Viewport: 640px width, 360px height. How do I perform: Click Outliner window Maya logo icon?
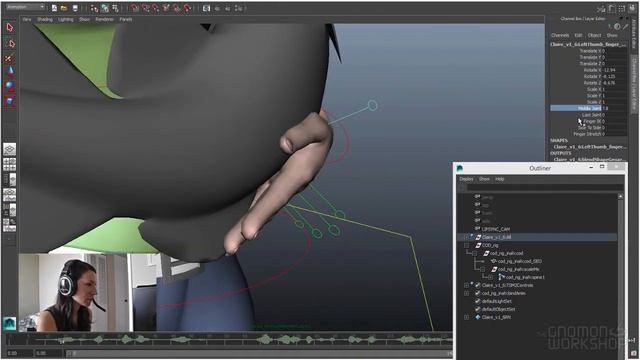[x=460, y=168]
